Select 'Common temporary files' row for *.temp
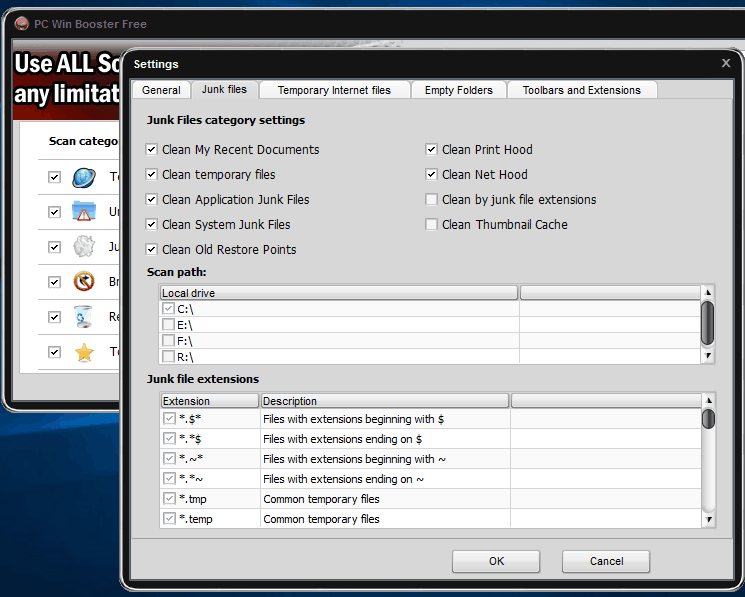 point(430,519)
